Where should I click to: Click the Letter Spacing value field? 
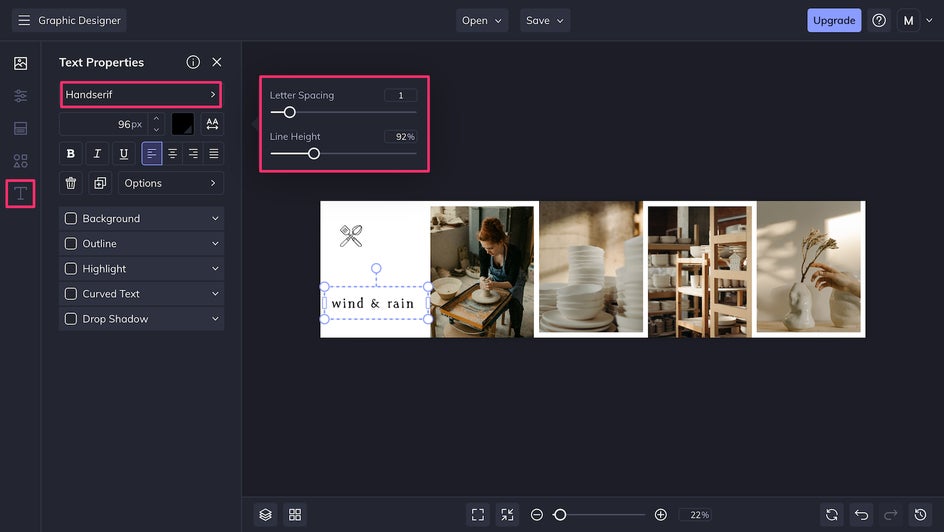pos(400,95)
